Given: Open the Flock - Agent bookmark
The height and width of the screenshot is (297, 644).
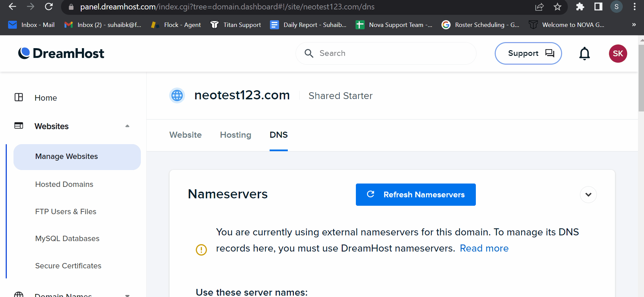Looking at the screenshot, I should click(176, 25).
